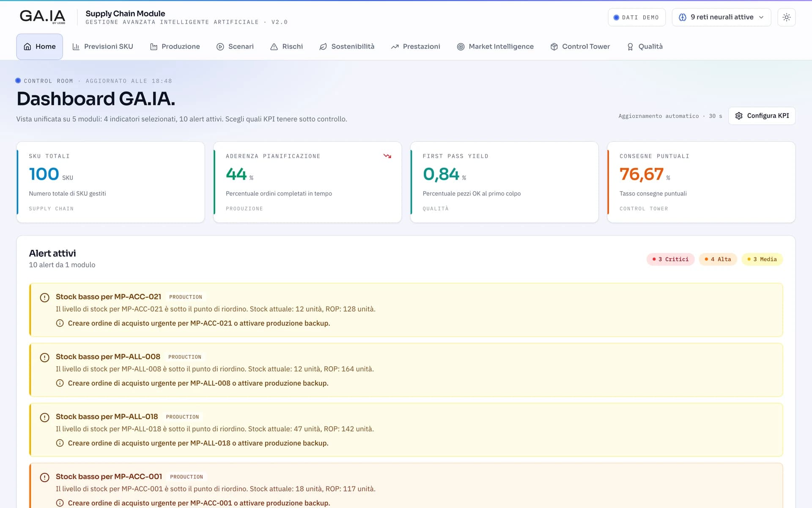
Task: Switch to the Qualità tab
Action: click(645, 47)
